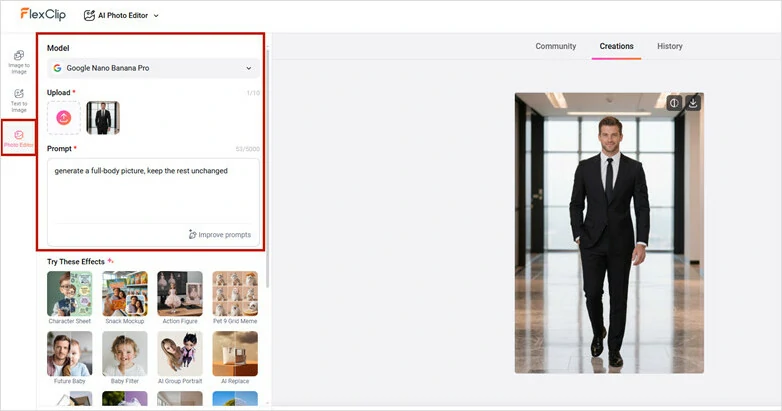Image resolution: width=782 pixels, height=411 pixels.
Task: Select Photo Editor sidebar tool
Action: pos(19,138)
